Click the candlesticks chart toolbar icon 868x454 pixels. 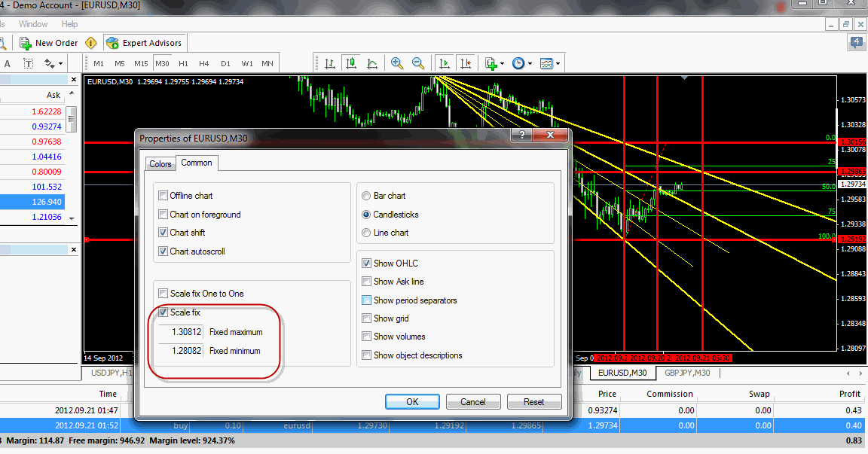coord(350,63)
